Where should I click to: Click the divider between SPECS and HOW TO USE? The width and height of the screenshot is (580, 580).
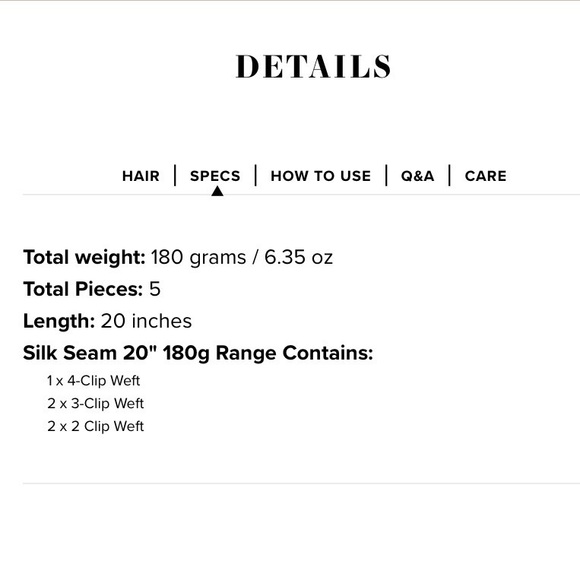click(x=256, y=175)
